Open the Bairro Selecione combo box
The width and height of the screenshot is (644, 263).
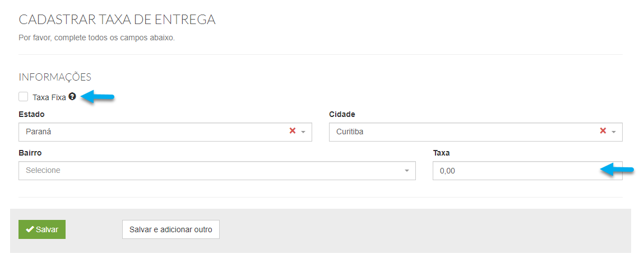217,170
